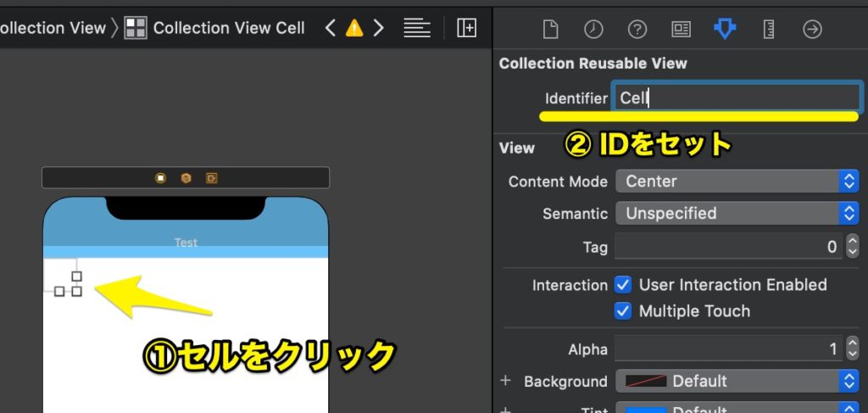Click the Alpha value field
This screenshot has width=868, height=413.
pyautogui.click(x=728, y=349)
